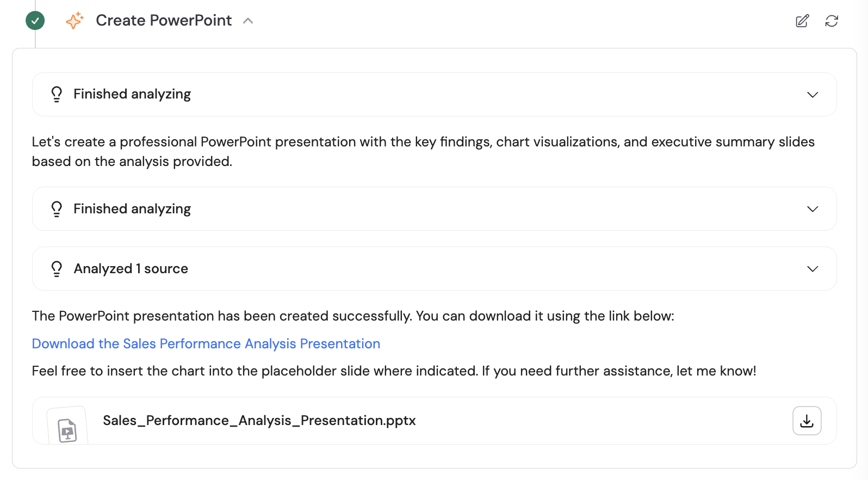This screenshot has width=868, height=480.
Task: Click the first Finished analyzing bar
Action: pyautogui.click(x=434, y=94)
